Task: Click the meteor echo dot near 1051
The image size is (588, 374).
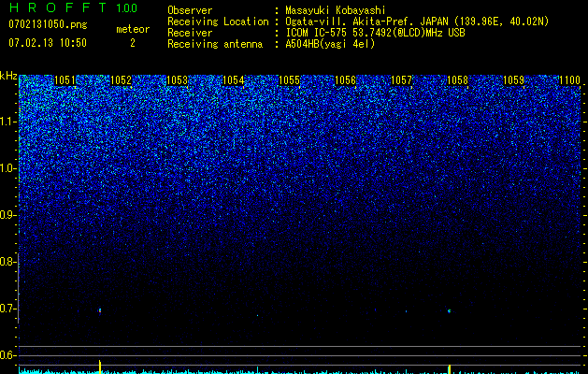Action: (x=100, y=310)
